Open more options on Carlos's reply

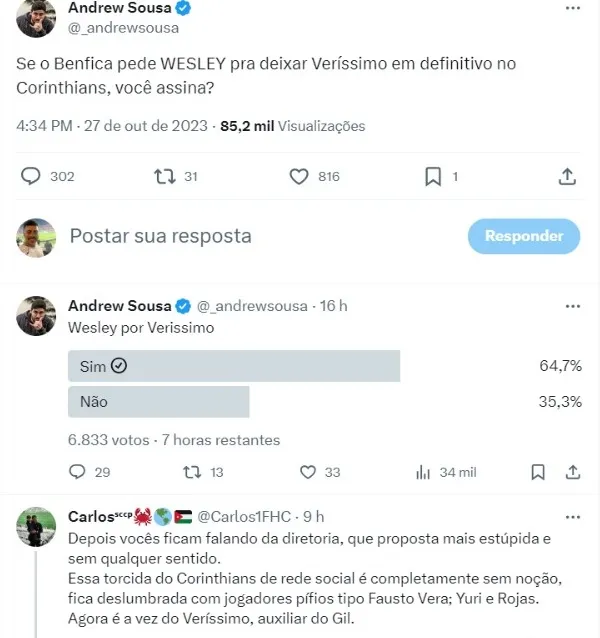[x=571, y=516]
